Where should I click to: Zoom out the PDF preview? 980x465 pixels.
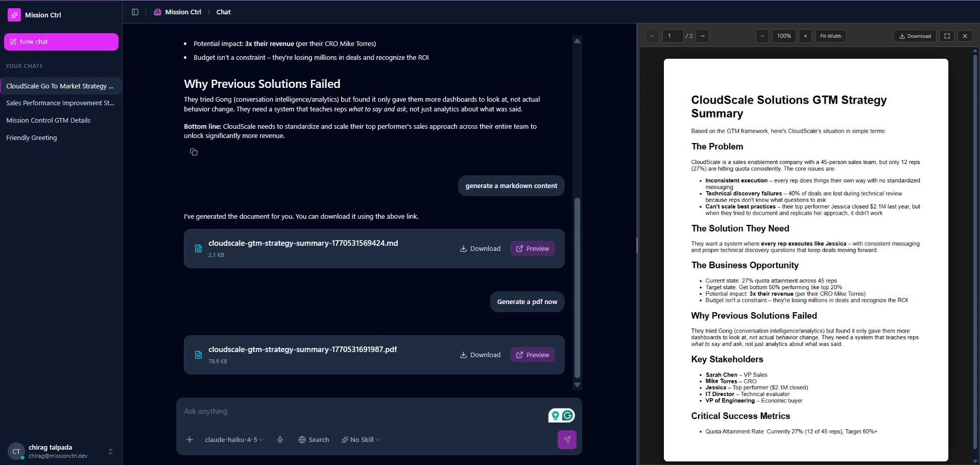point(762,36)
